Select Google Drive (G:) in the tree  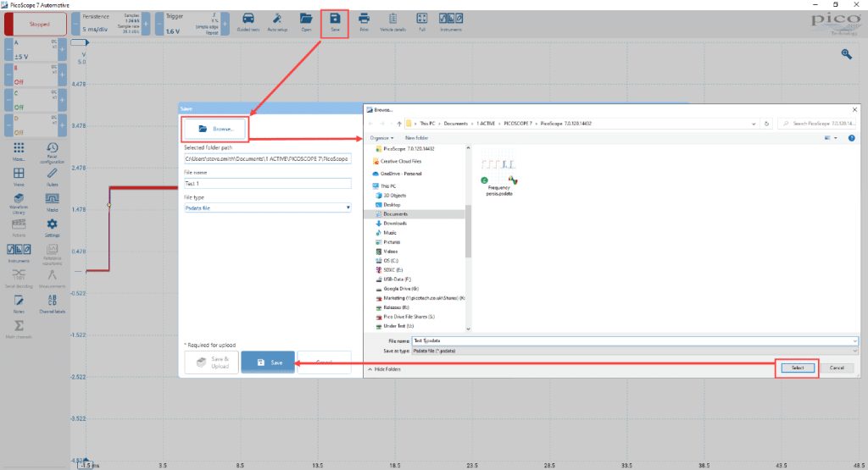pos(400,289)
